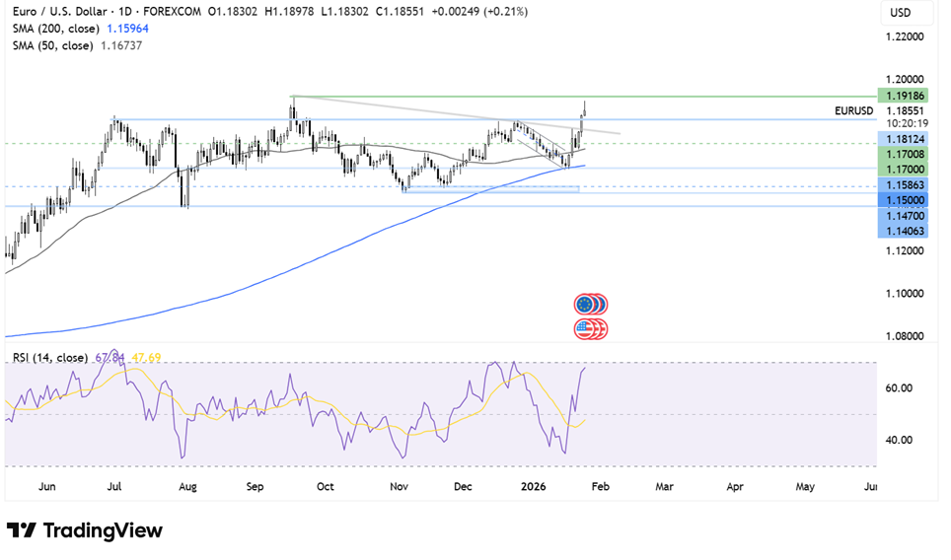
Task: Click the 2026 label on the time axis
Action: coord(533,487)
